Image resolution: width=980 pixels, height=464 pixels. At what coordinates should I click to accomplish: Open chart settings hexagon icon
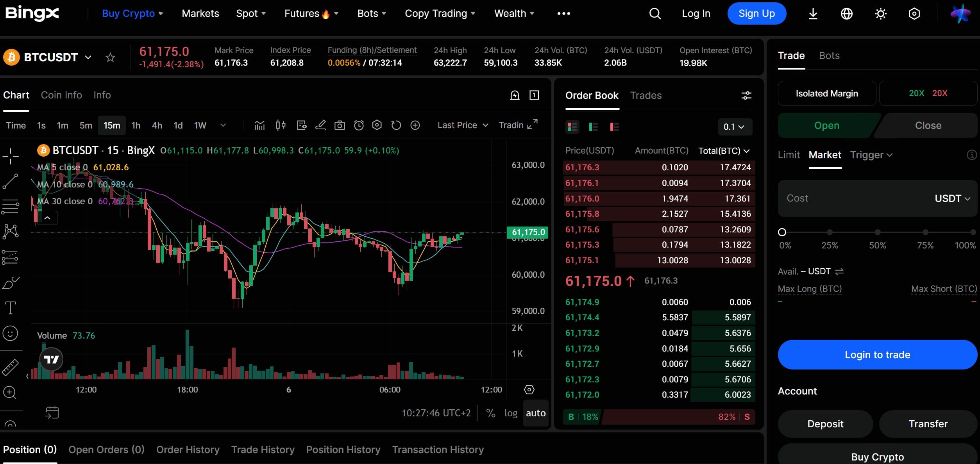[x=377, y=125]
